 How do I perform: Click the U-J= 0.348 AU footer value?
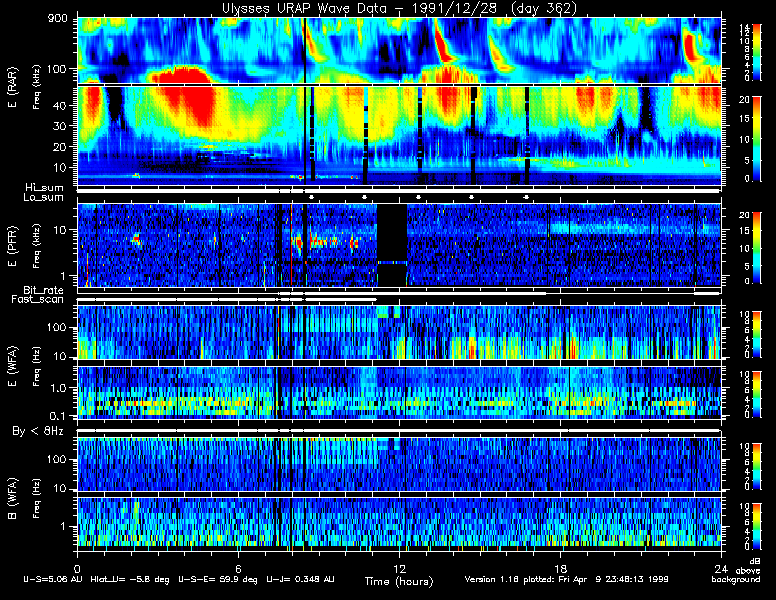300,579
